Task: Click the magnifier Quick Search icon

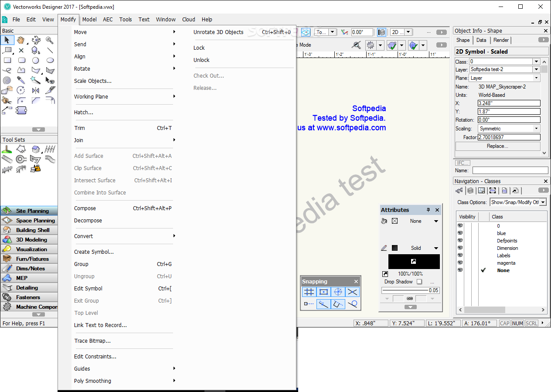Action: click(357, 45)
